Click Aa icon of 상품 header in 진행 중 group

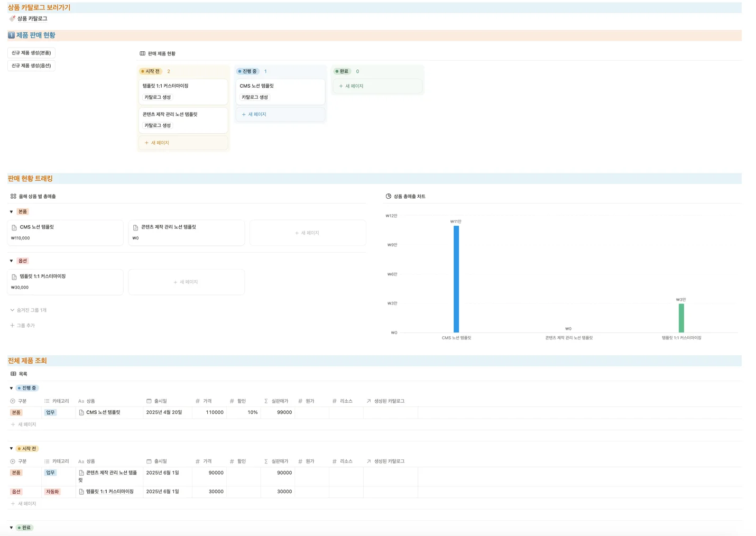(81, 401)
